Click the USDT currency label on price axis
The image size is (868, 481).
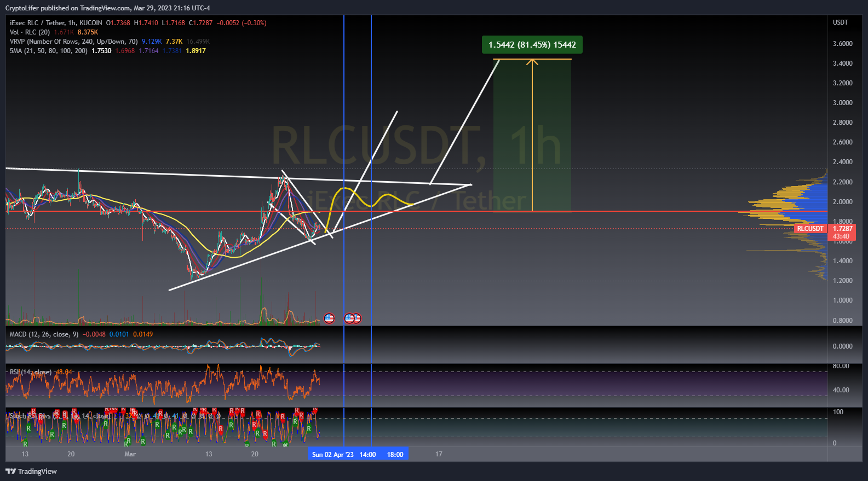point(841,22)
